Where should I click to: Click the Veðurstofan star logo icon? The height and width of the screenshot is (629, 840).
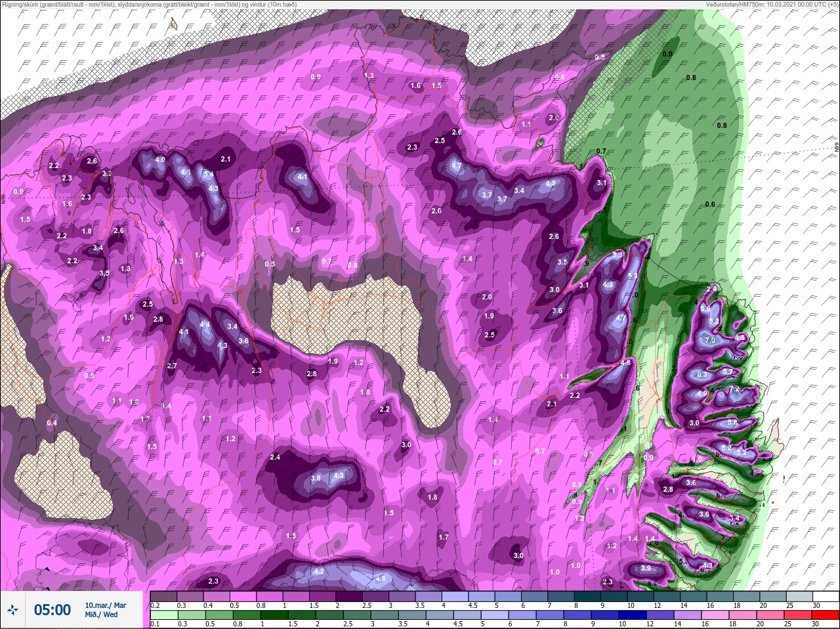[13, 610]
